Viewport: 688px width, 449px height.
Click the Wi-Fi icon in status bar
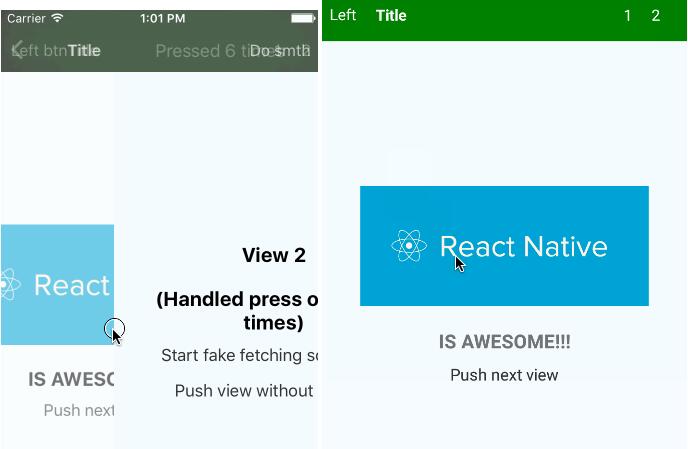pyautogui.click(x=57, y=18)
